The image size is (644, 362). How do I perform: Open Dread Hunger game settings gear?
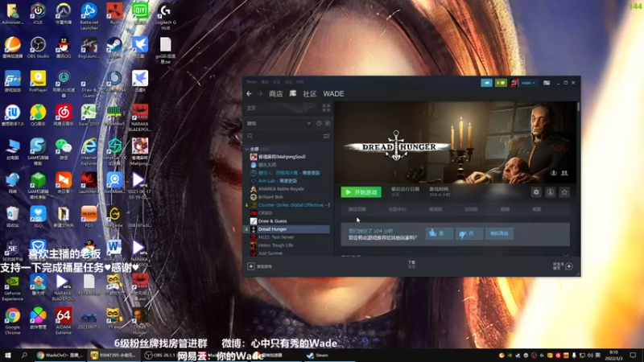click(x=536, y=192)
